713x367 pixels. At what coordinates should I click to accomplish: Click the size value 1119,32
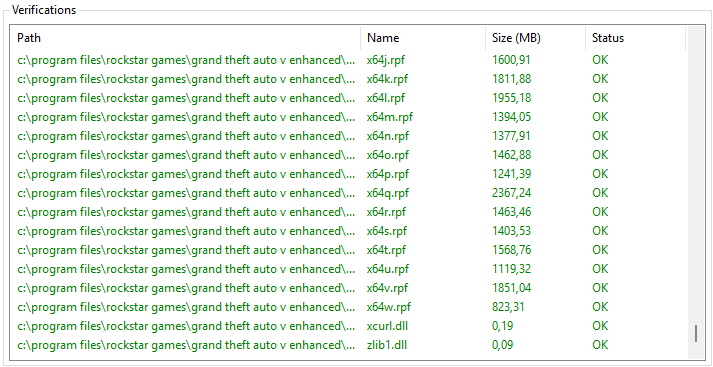(x=511, y=269)
